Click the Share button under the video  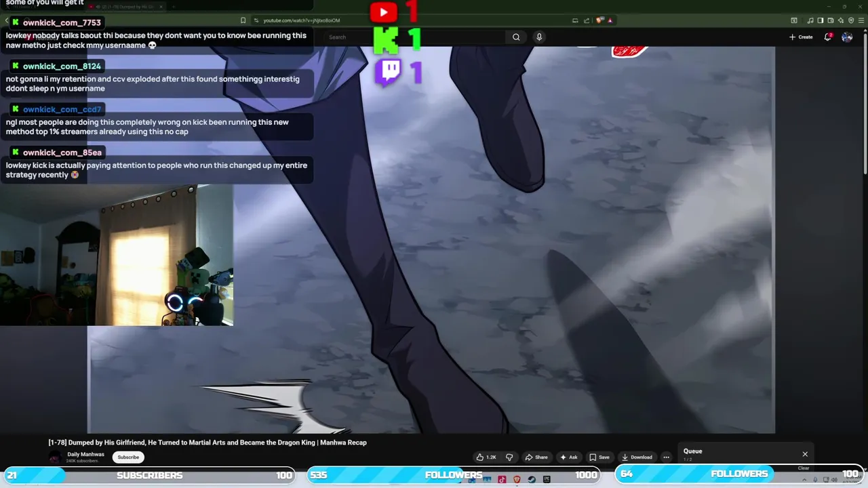pyautogui.click(x=536, y=457)
